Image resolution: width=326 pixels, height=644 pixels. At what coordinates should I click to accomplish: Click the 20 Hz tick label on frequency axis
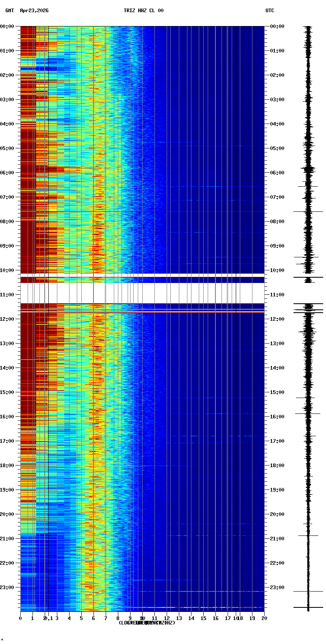click(x=264, y=618)
